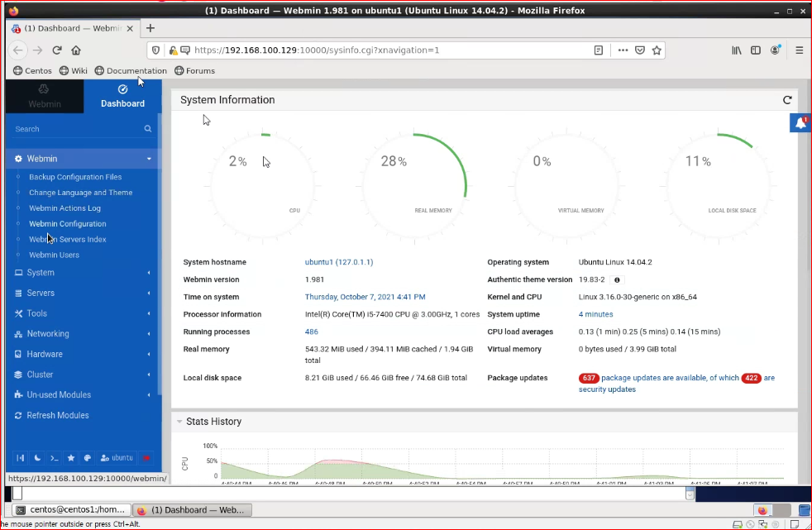Open Firefox hamburger menu
The width and height of the screenshot is (812, 530).
pos(799,50)
